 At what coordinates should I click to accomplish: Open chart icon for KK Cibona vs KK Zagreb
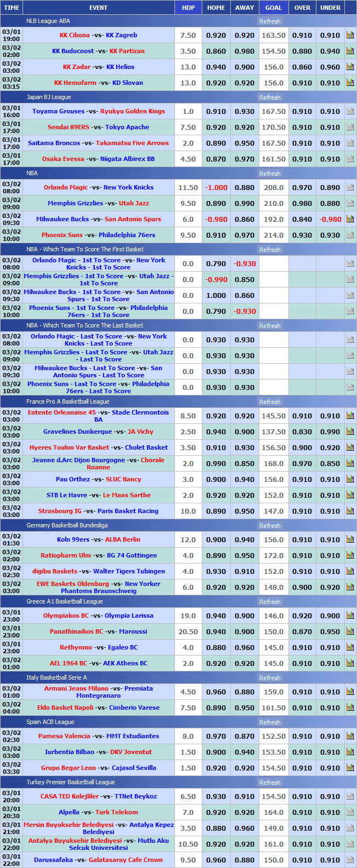click(x=350, y=35)
